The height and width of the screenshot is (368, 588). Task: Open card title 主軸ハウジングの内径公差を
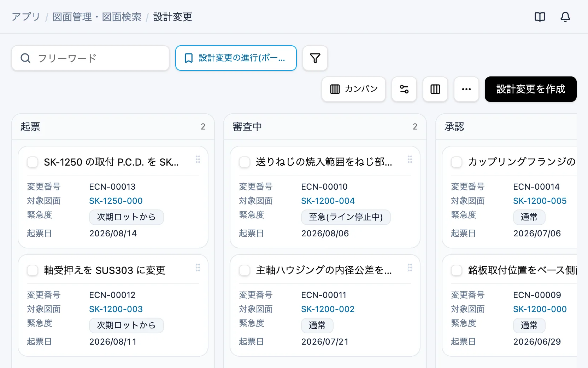(324, 270)
